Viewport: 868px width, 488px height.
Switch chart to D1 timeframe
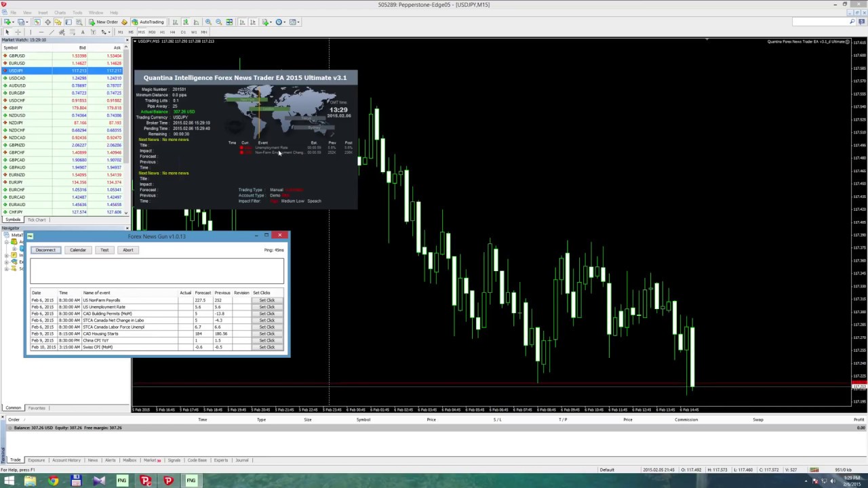pos(183,32)
